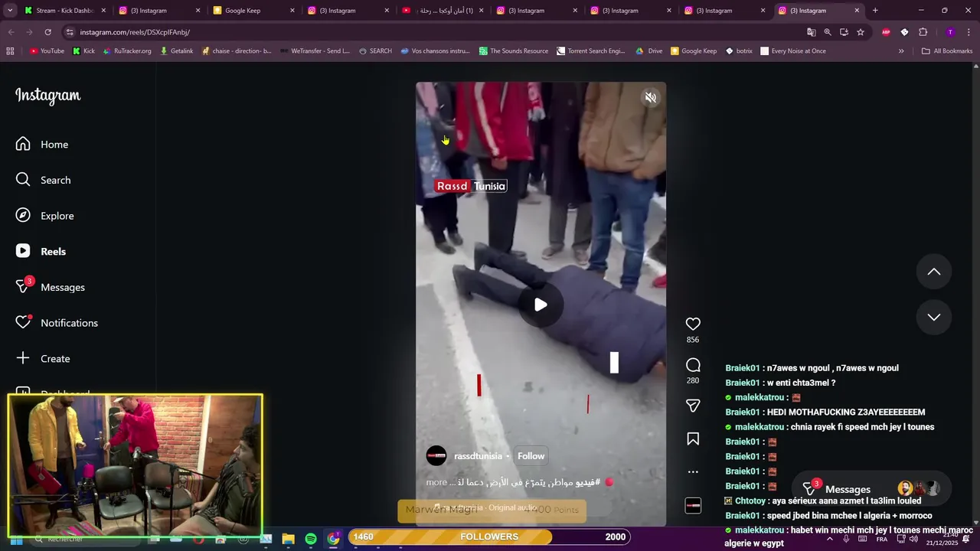Play the paused reel video

[x=541, y=305]
